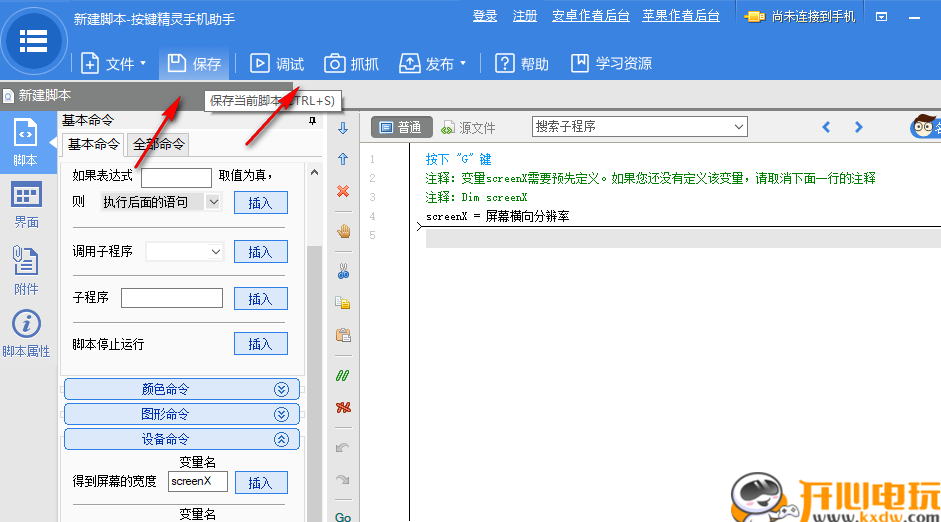Open the 发布 publish menu
Image resolution: width=941 pixels, height=522 pixels.
coord(432,63)
